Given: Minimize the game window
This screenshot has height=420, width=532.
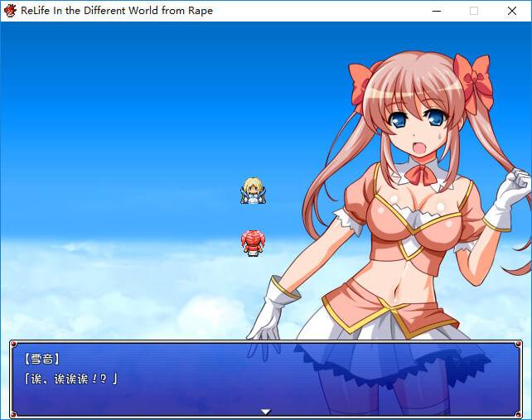Looking at the screenshot, I should [436, 11].
